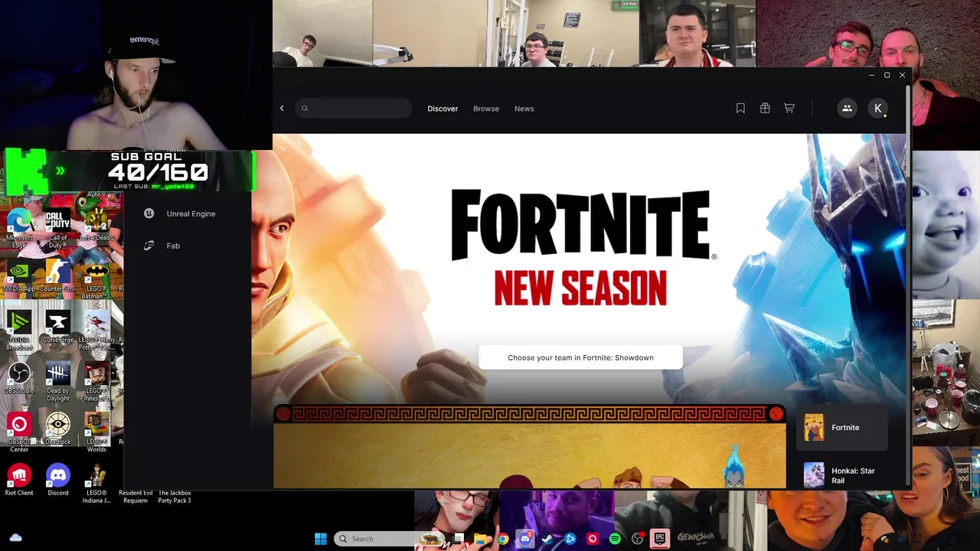980x551 pixels.
Task: Open the NVIDIA Broadcast desktop shortcut
Action: 18,329
